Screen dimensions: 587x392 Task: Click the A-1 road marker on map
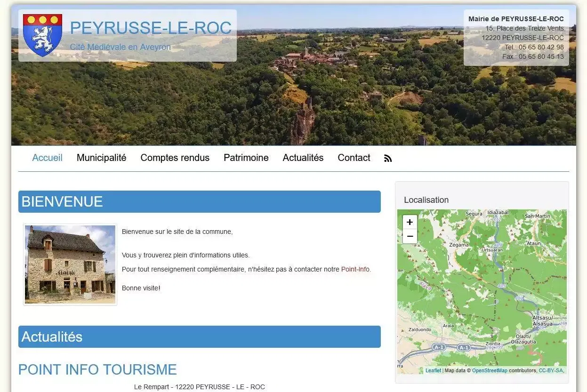439,347
